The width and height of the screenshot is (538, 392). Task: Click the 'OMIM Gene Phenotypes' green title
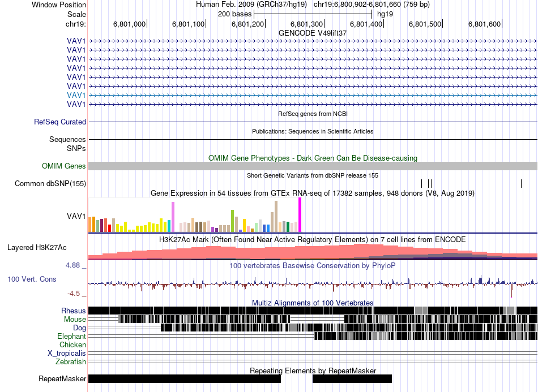coord(313,158)
